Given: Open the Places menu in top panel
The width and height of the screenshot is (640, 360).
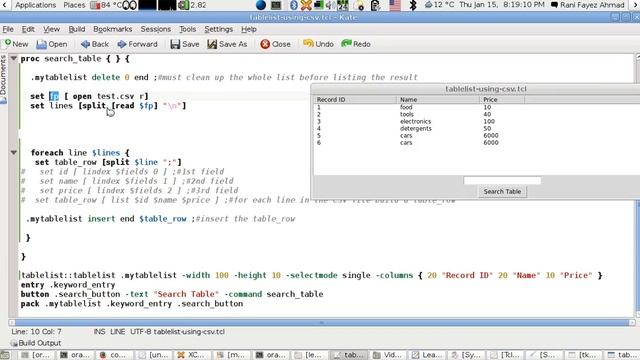Looking at the screenshot, I should pos(74,5).
